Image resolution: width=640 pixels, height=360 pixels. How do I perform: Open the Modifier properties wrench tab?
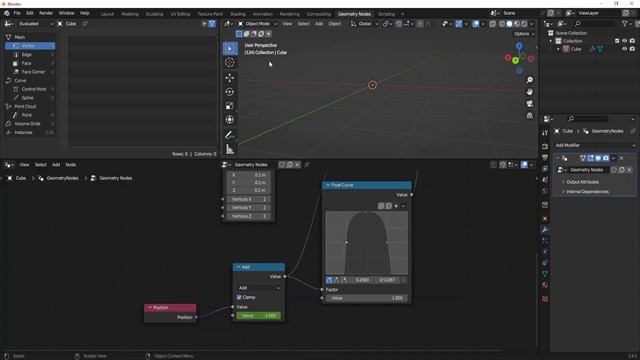pos(545,229)
